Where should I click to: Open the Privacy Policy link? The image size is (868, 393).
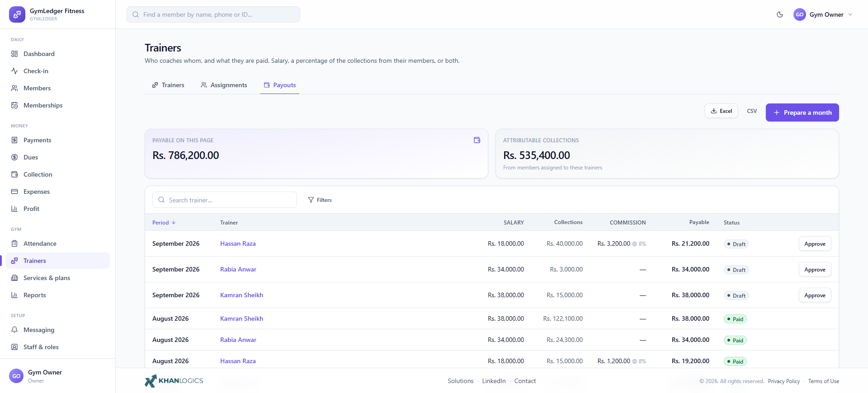[x=784, y=381]
